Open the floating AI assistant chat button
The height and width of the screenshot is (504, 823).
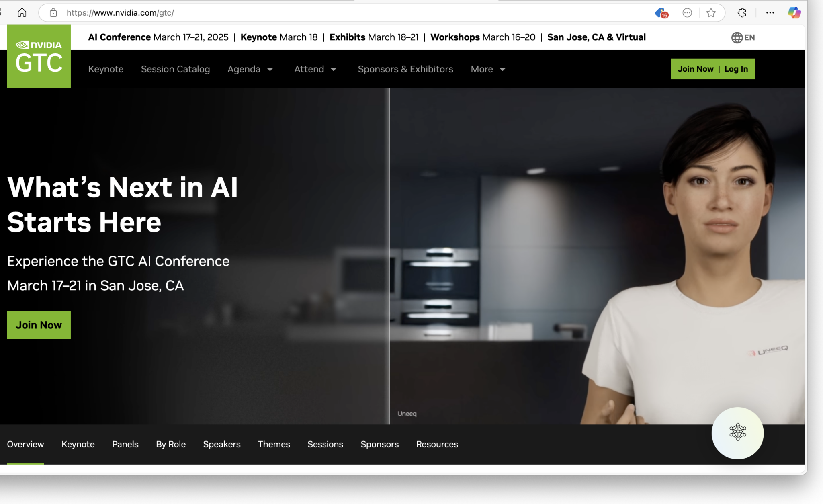coord(737,433)
